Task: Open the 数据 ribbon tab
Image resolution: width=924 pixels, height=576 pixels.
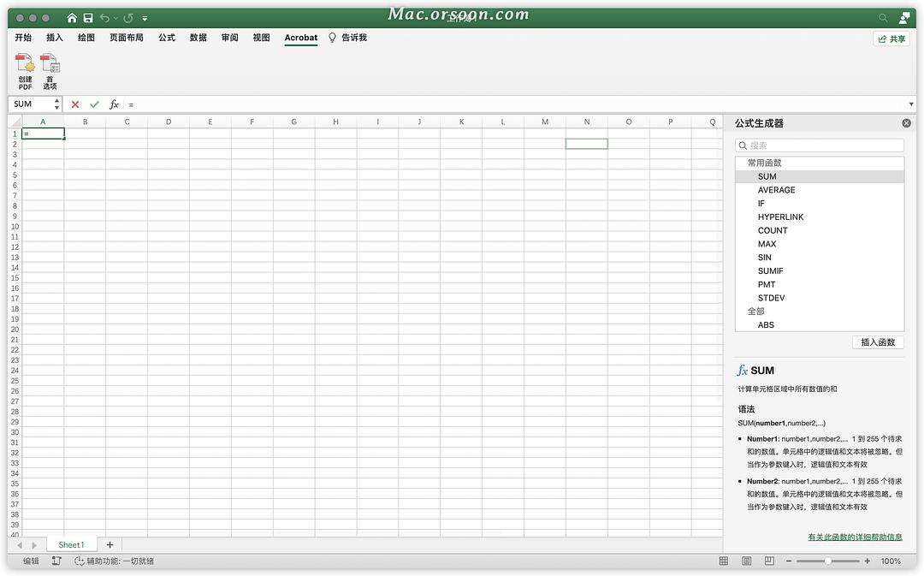Action: pyautogui.click(x=198, y=38)
